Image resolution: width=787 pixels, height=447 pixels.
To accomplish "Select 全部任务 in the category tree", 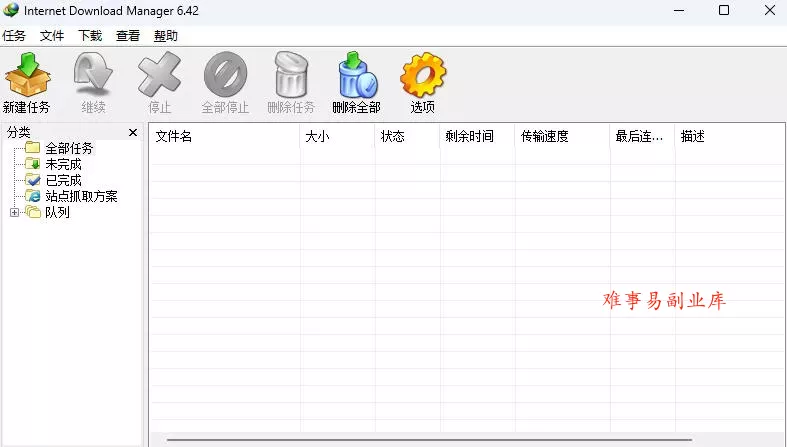I will click(x=69, y=148).
